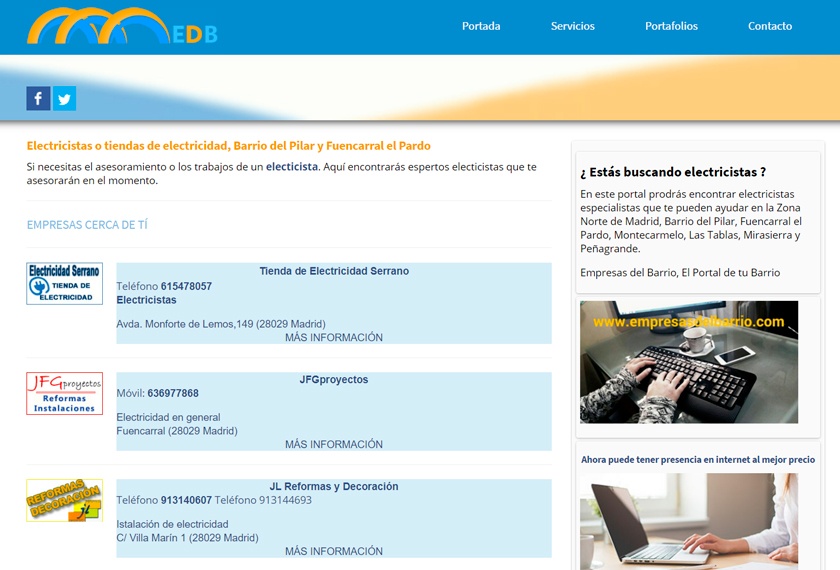Open the Facebook social icon
The width and height of the screenshot is (840, 570).
pos(38,99)
